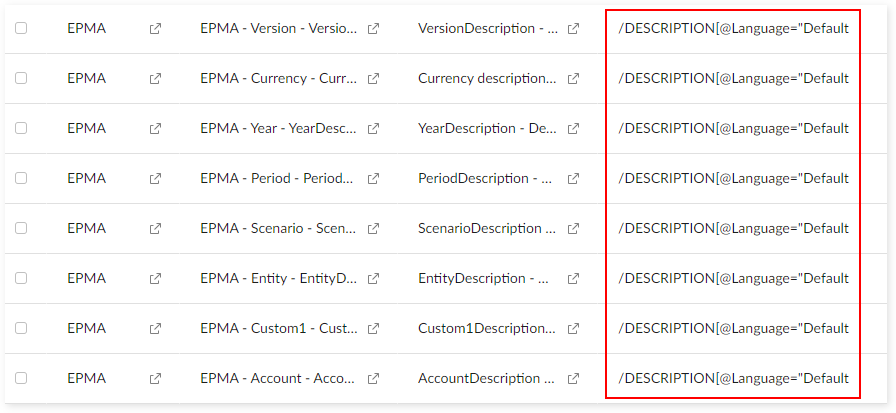The height and width of the screenshot is (413, 896).
Task: Tick the checkbox for the Version row
Action: coord(21,29)
